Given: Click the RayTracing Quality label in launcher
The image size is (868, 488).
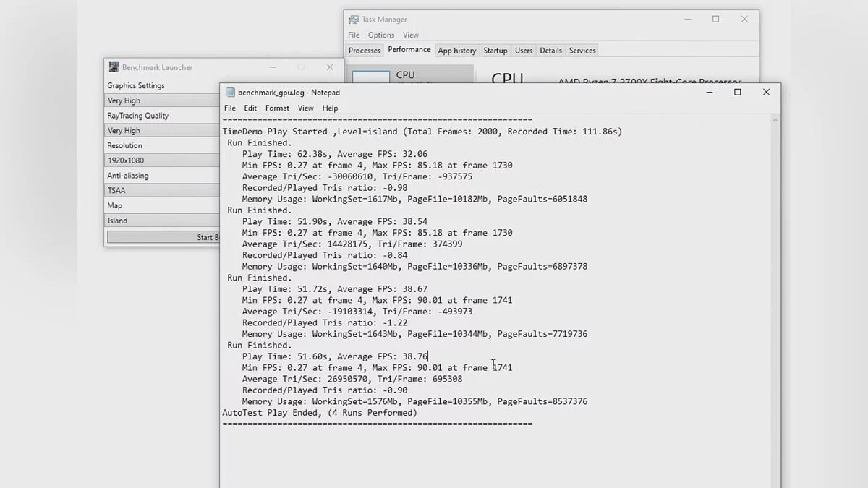Looking at the screenshot, I should click(138, 116).
